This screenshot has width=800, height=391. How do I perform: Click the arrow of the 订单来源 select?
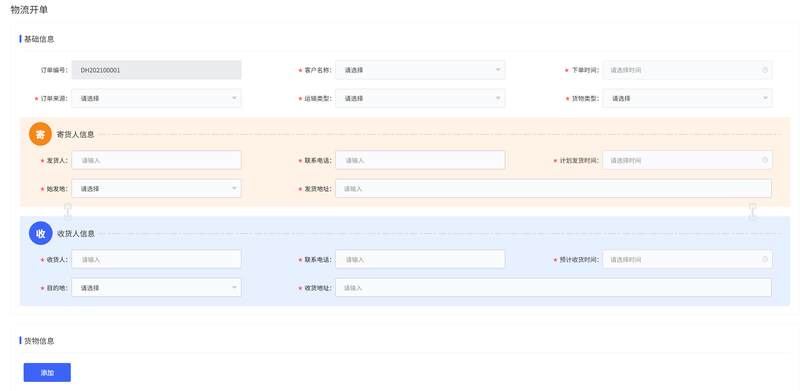(x=234, y=98)
